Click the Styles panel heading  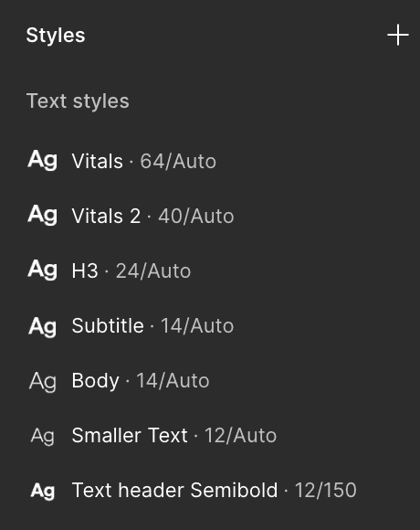pos(56,36)
